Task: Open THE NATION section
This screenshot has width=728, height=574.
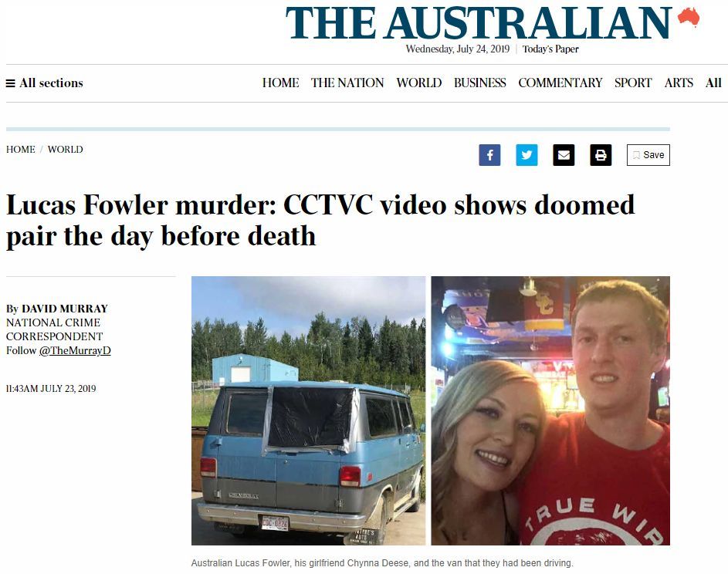Action: pos(347,83)
